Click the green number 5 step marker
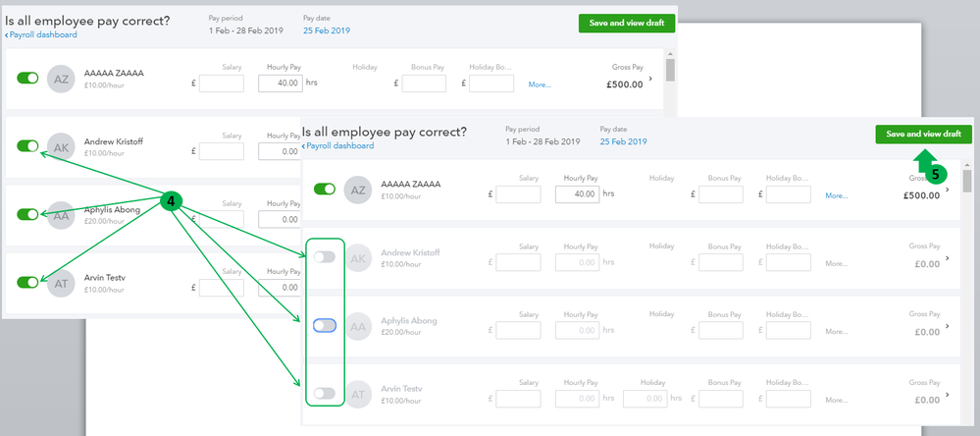This screenshot has height=436, width=980. click(935, 174)
